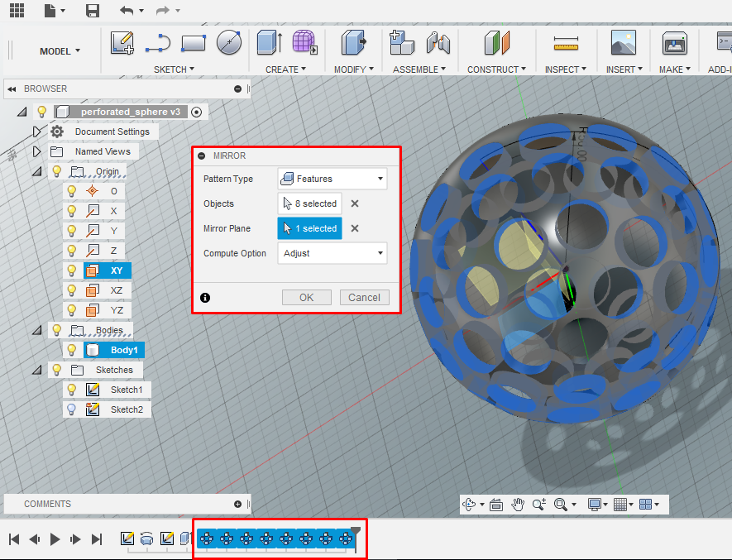
Task: Toggle visibility of origin point O
Action: point(71,191)
